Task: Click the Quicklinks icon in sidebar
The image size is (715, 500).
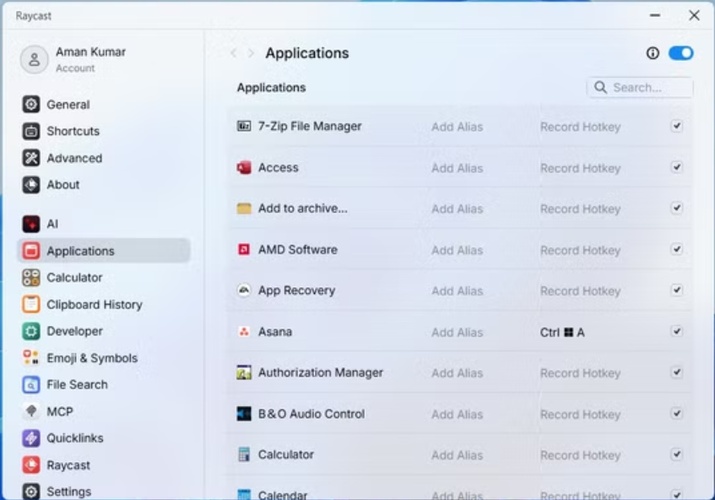Action: [x=31, y=438]
